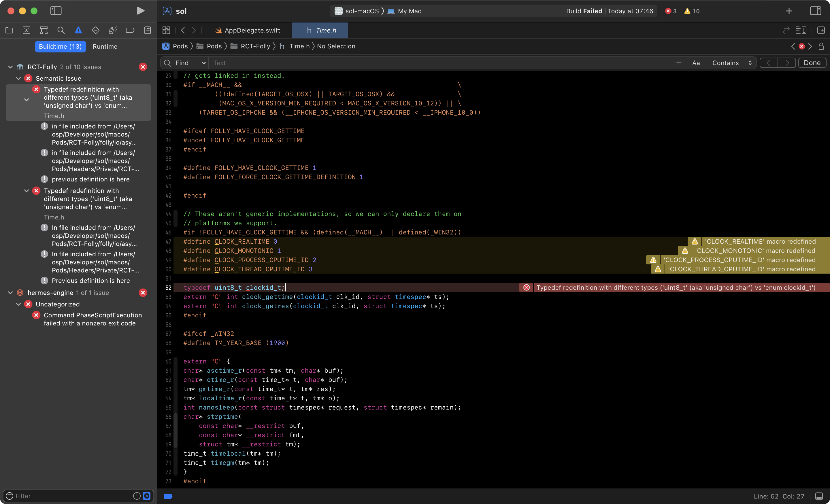
Task: Open the Contains match style dropdown
Action: pyautogui.click(x=731, y=62)
